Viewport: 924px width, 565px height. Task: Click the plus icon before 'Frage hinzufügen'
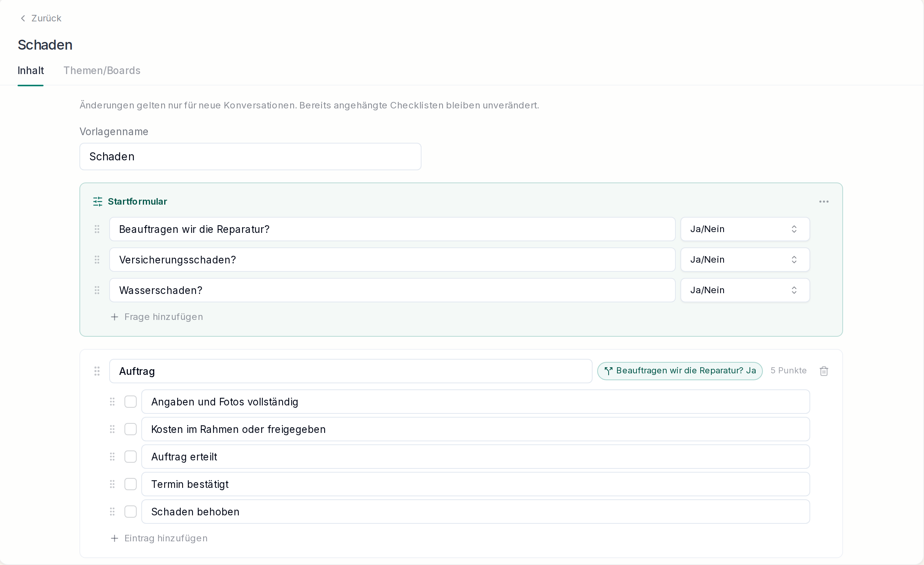tap(114, 317)
